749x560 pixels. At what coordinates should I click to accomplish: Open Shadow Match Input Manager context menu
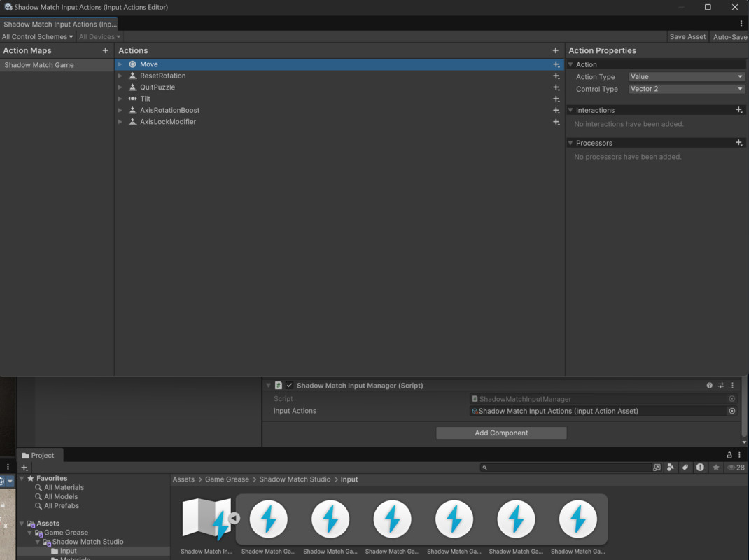coord(732,386)
